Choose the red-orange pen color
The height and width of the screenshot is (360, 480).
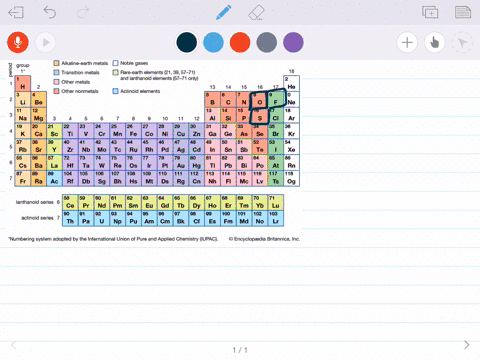click(x=240, y=42)
